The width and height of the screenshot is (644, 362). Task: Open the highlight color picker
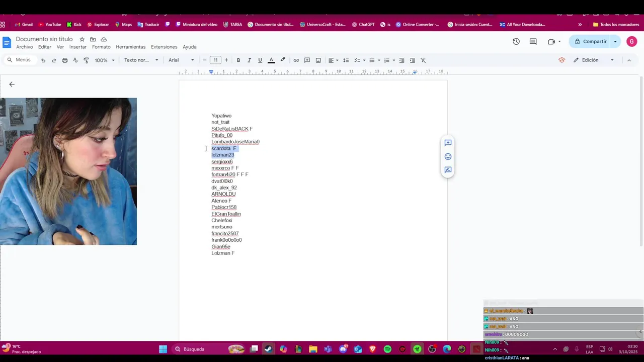point(283,60)
